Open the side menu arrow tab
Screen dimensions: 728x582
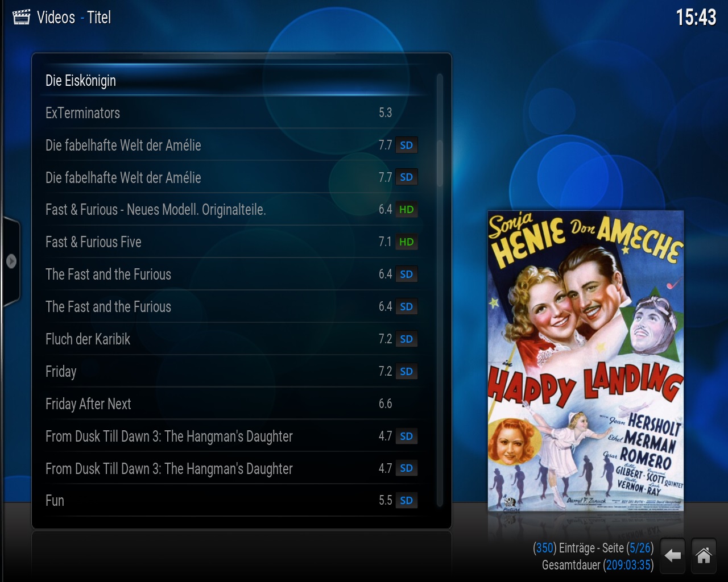11,261
